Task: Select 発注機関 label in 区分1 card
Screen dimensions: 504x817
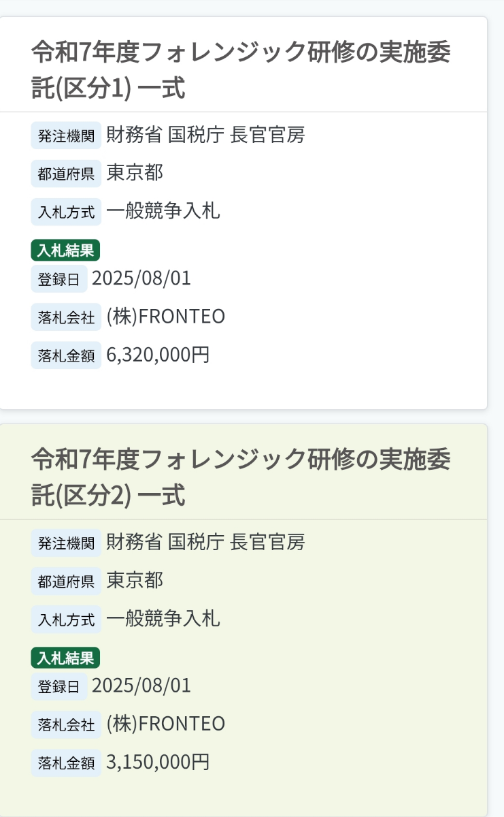Action: point(66,135)
